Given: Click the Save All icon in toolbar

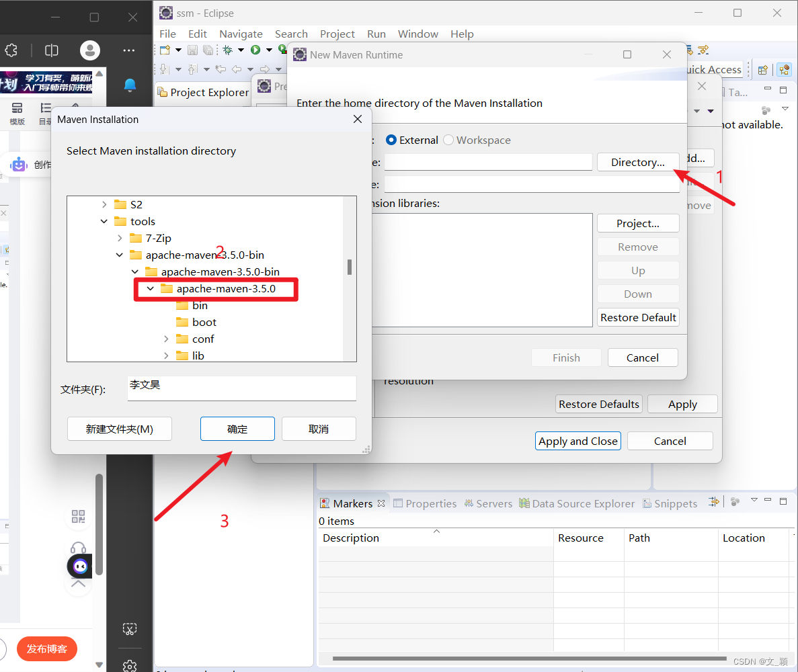Looking at the screenshot, I should pyautogui.click(x=208, y=50).
